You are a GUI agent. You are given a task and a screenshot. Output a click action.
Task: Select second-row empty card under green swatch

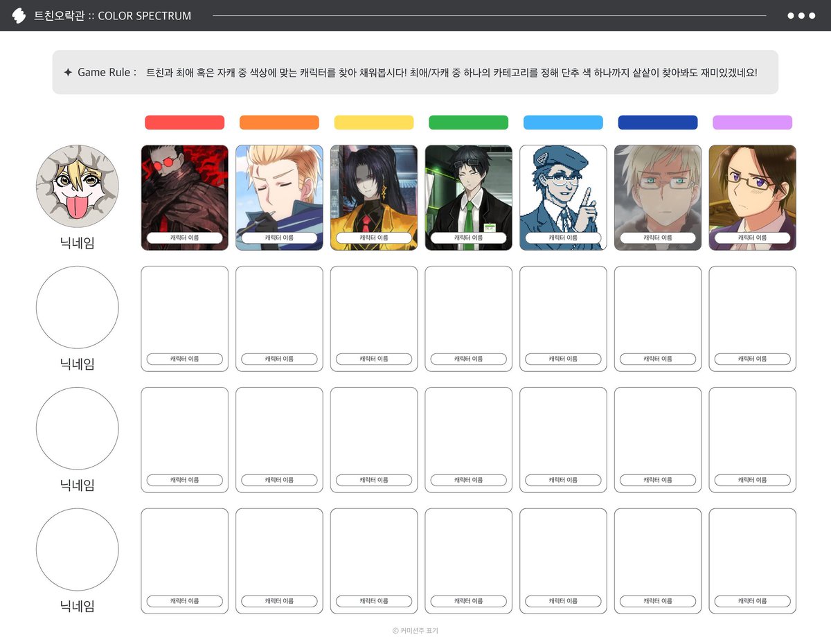click(x=469, y=319)
